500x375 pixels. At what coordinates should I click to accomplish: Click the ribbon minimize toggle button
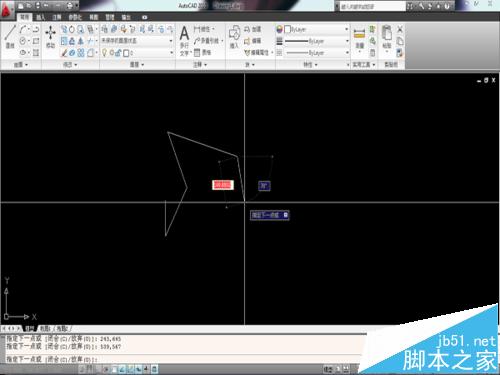pos(144,17)
